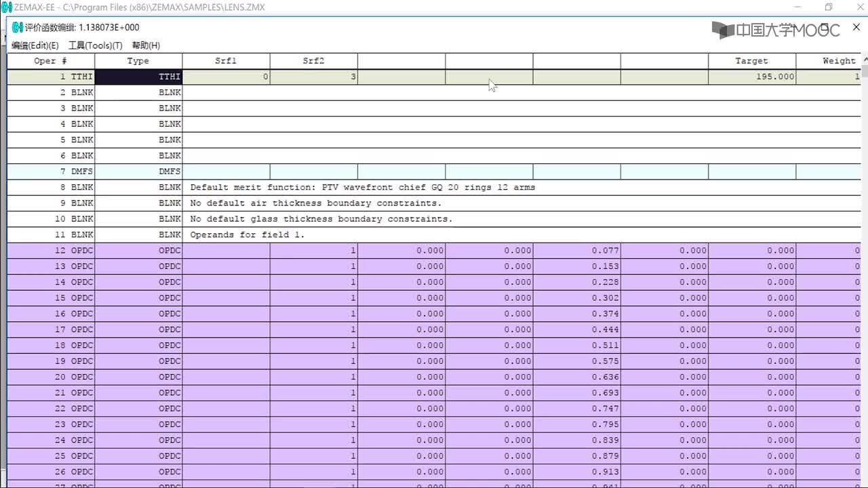Open the Tools menu
868x488 pixels.
tap(96, 45)
